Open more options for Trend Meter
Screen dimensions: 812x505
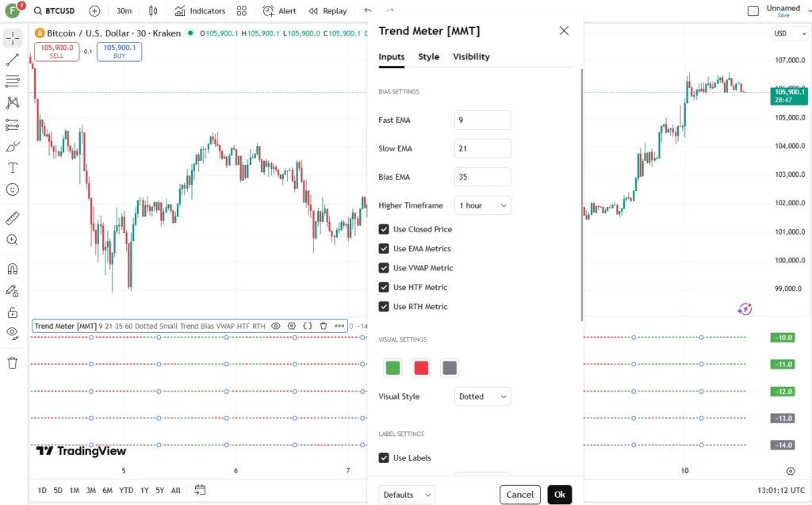339,326
